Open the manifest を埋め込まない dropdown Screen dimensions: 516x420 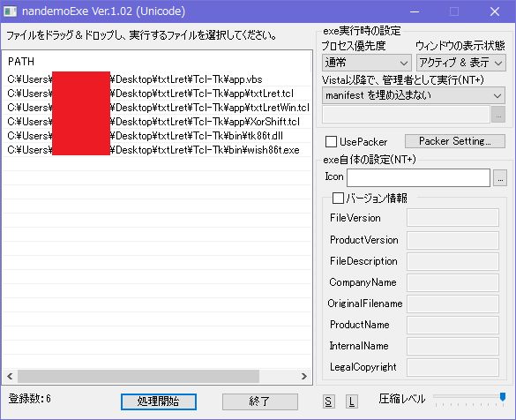pyautogui.click(x=414, y=95)
